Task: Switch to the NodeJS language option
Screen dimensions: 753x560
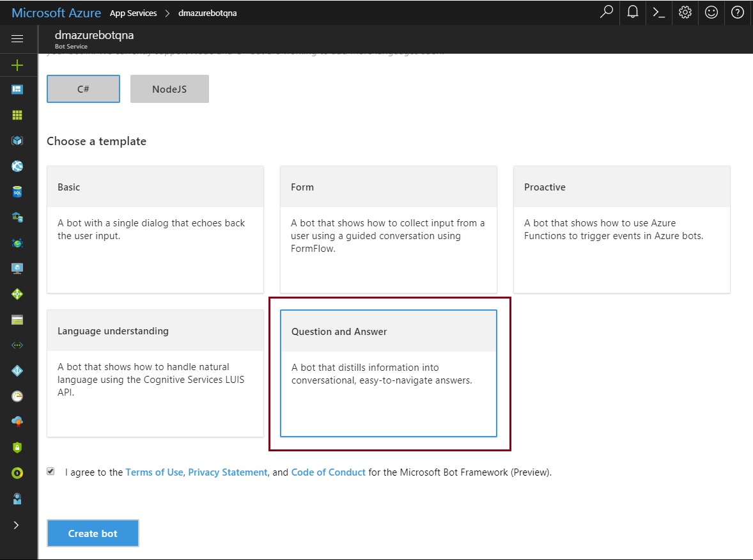Action: [x=169, y=89]
